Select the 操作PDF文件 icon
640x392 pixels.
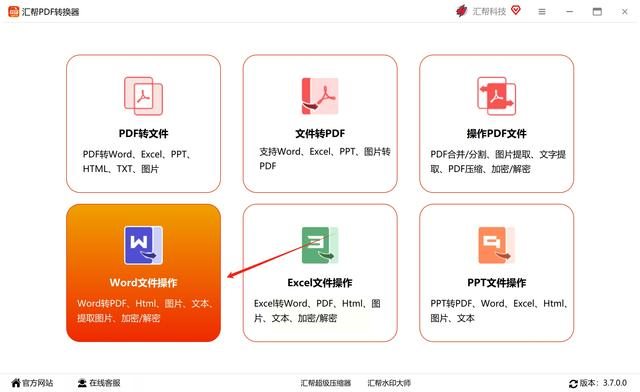496,96
